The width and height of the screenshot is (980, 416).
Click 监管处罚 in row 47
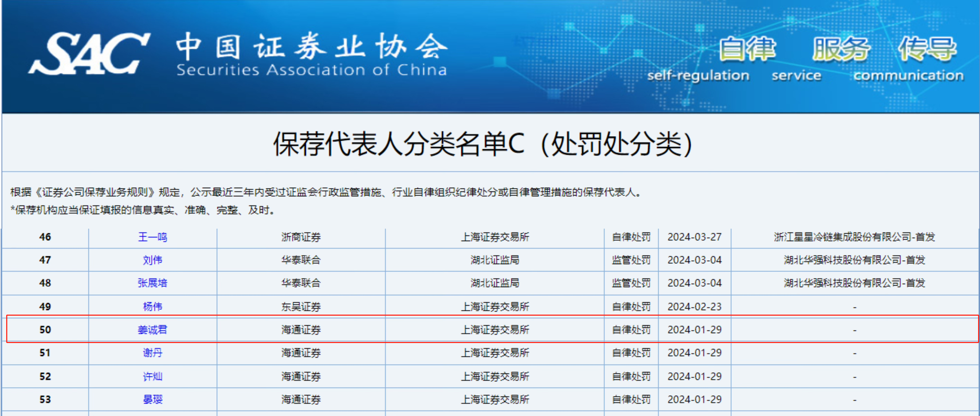pos(631,260)
